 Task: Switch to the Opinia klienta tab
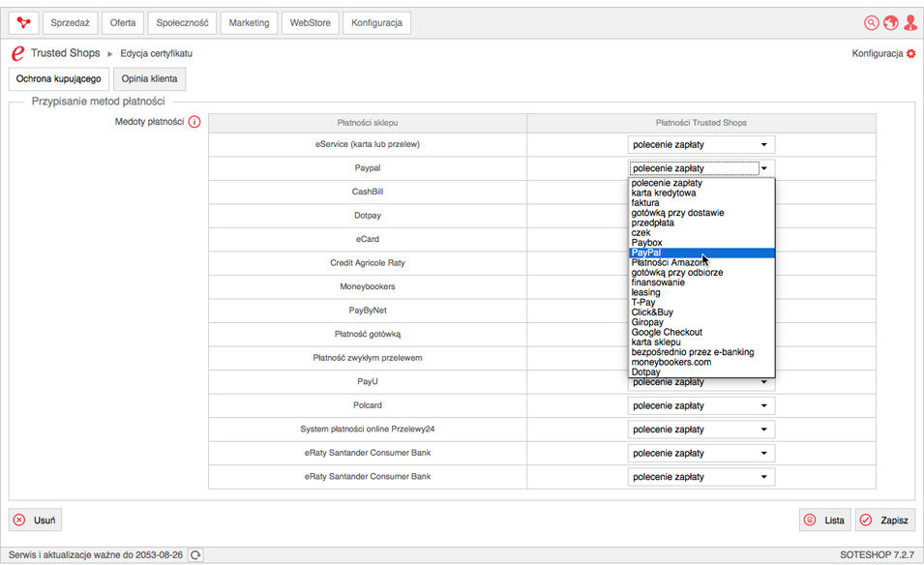tap(149, 79)
